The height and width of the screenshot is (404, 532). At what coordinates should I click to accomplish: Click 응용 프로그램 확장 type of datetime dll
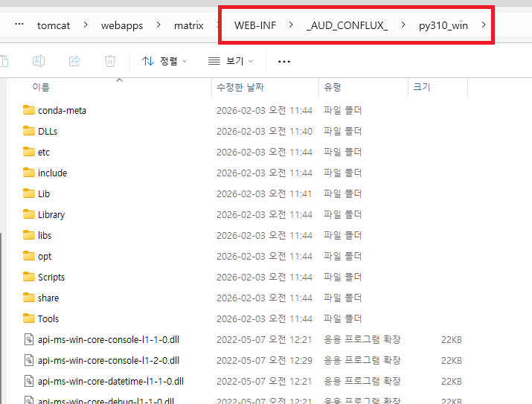362,381
